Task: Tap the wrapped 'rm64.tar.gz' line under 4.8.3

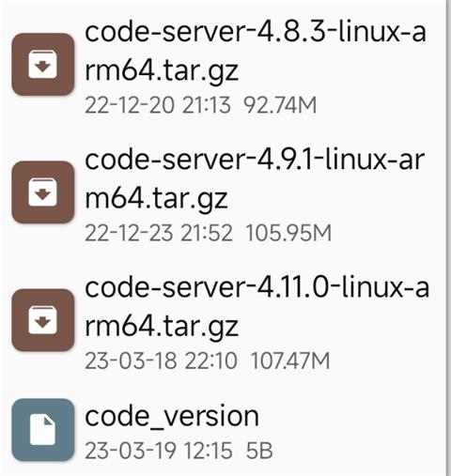Action: [x=162, y=70]
